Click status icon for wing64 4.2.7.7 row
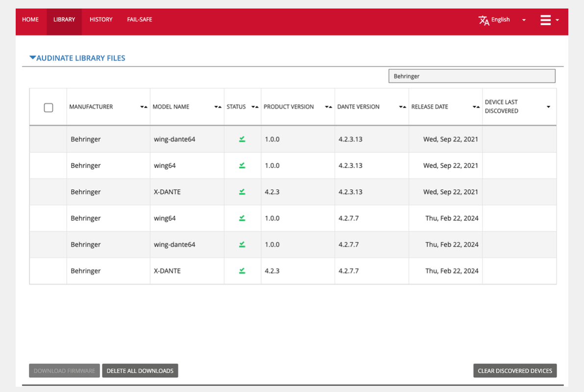 (242, 219)
